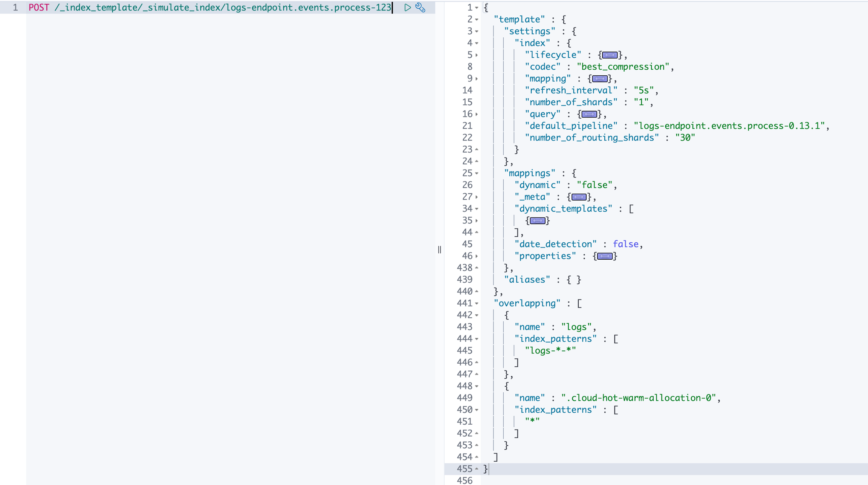This screenshot has height=485, width=868.
Task: Click the collapsed mapping fold badge
Action: (599, 79)
